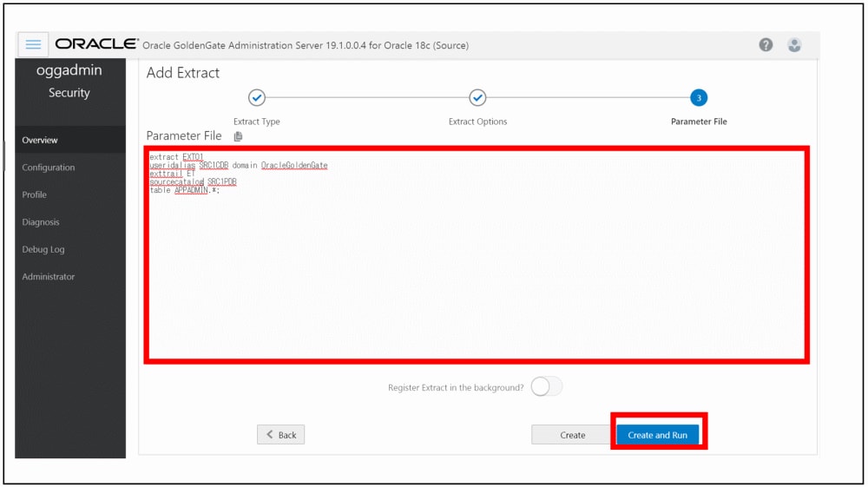Copy the parameter file with clipboard icon
Image resolution: width=868 pixels, height=487 pixels.
pos(238,136)
